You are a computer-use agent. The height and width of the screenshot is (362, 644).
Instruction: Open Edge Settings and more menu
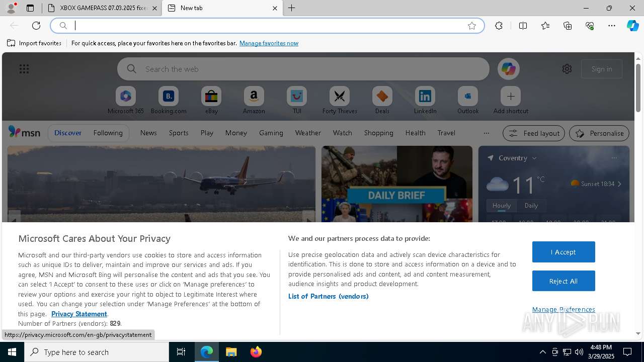tap(612, 26)
